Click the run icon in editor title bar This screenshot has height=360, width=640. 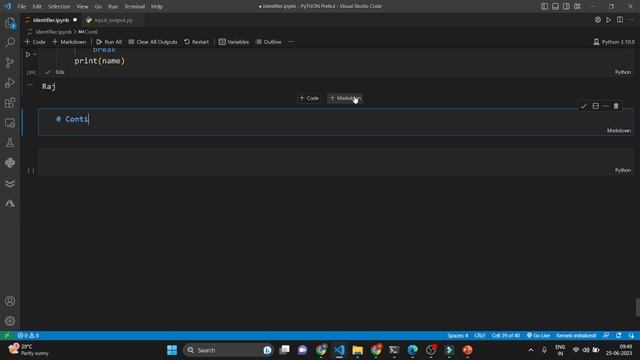pos(609,20)
